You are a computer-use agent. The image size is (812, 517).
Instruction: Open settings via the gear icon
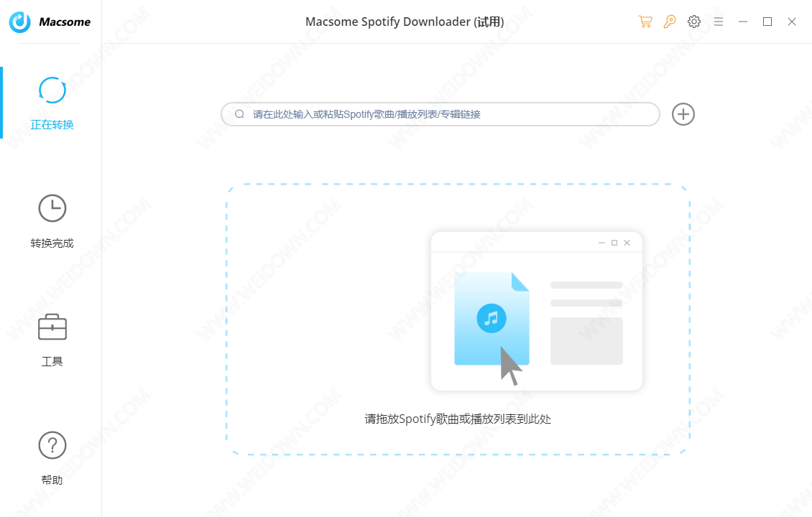tap(694, 22)
